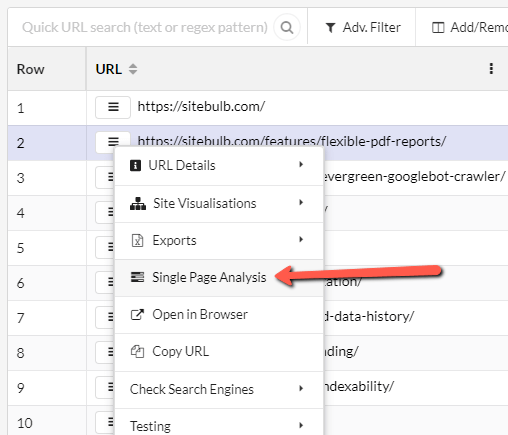
Task: Select URL Details menu entry
Action: coord(219,166)
